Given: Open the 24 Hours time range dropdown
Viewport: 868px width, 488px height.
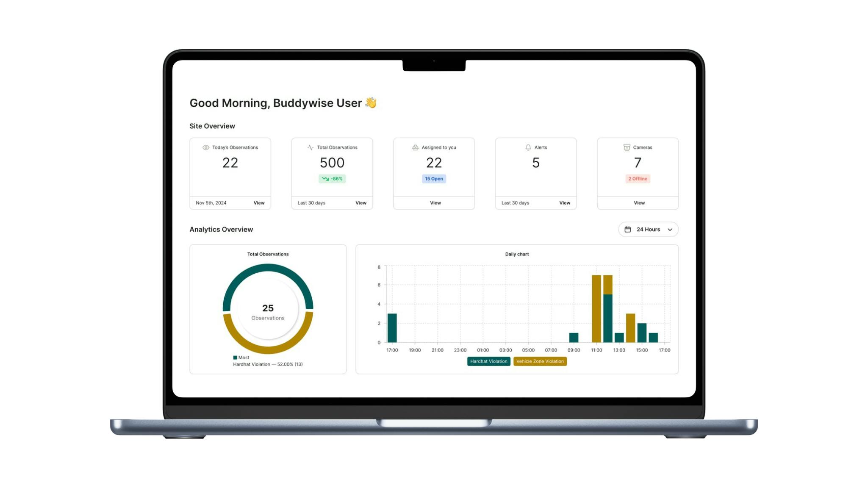Looking at the screenshot, I should (x=648, y=229).
